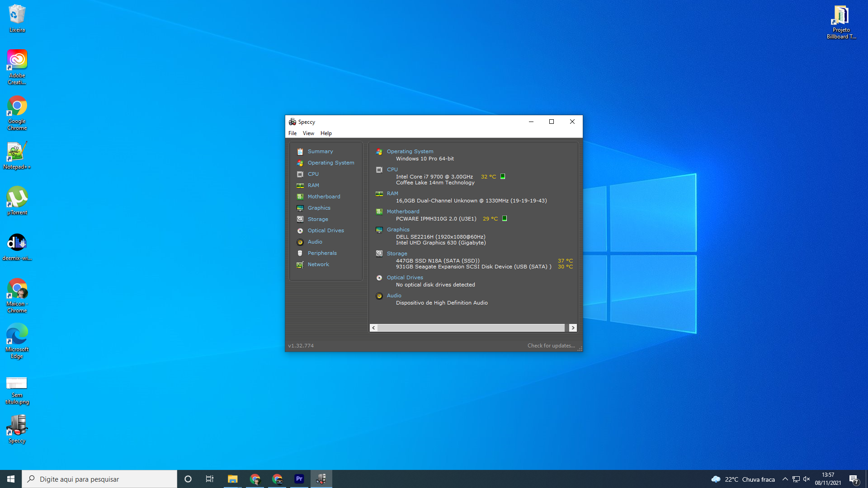The width and height of the screenshot is (868, 488).
Task: Open the Help menu
Action: (326, 133)
